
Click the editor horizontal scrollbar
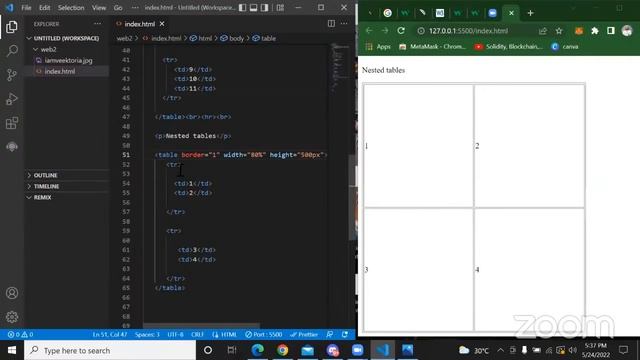tap(201, 326)
